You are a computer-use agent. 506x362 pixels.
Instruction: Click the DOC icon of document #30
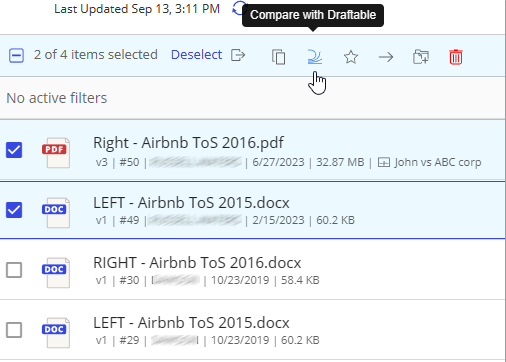56,273
